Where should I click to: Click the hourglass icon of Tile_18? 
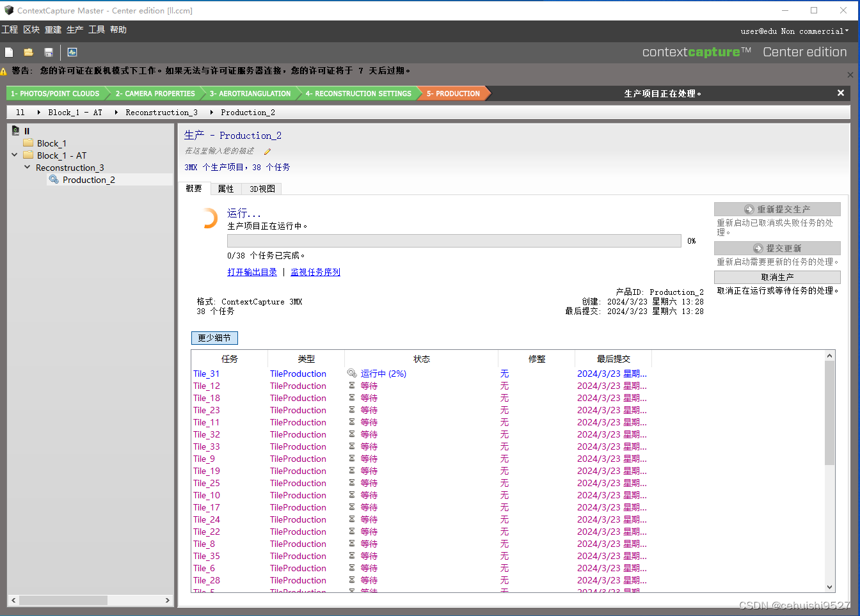(351, 398)
